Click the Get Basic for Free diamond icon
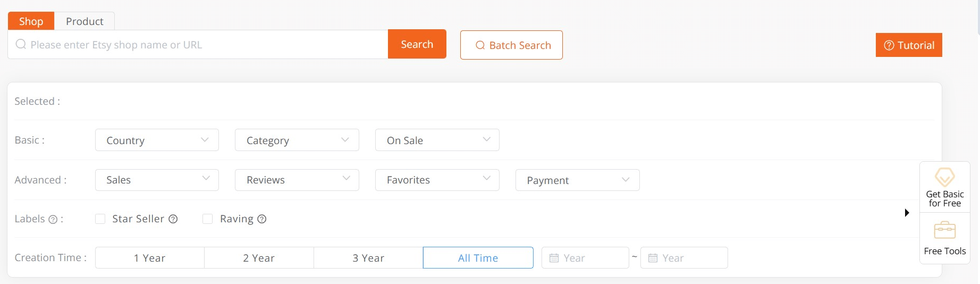 tap(944, 177)
